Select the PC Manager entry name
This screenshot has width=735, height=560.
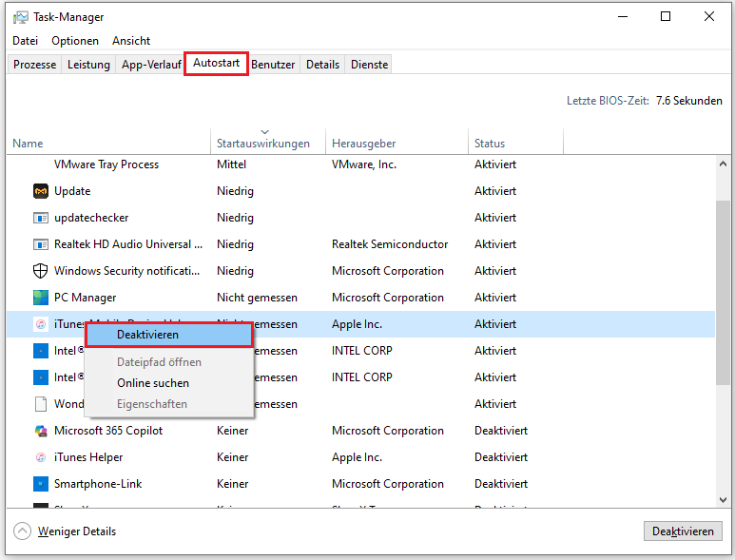tap(85, 298)
